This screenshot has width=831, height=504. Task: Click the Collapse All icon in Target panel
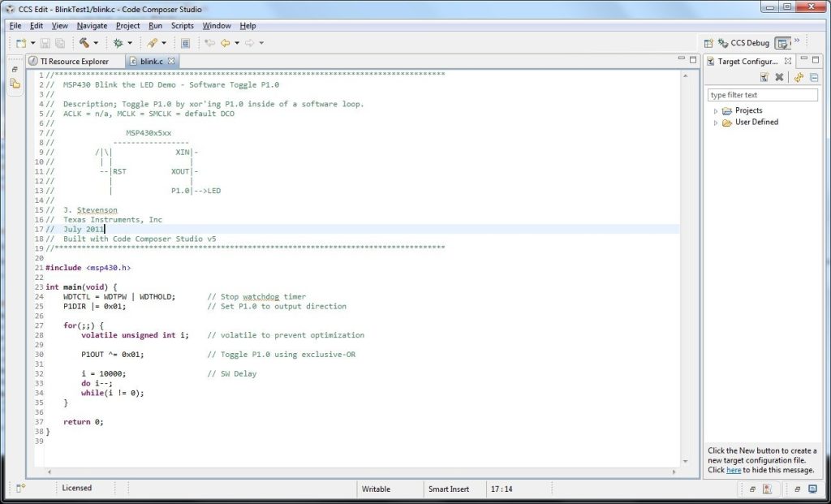point(813,77)
